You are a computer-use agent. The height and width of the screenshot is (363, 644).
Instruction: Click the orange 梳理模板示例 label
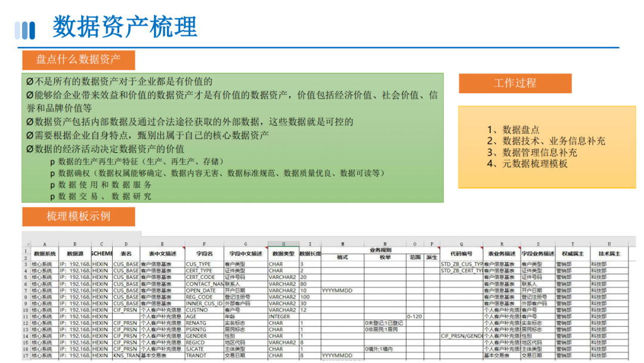click(x=79, y=216)
